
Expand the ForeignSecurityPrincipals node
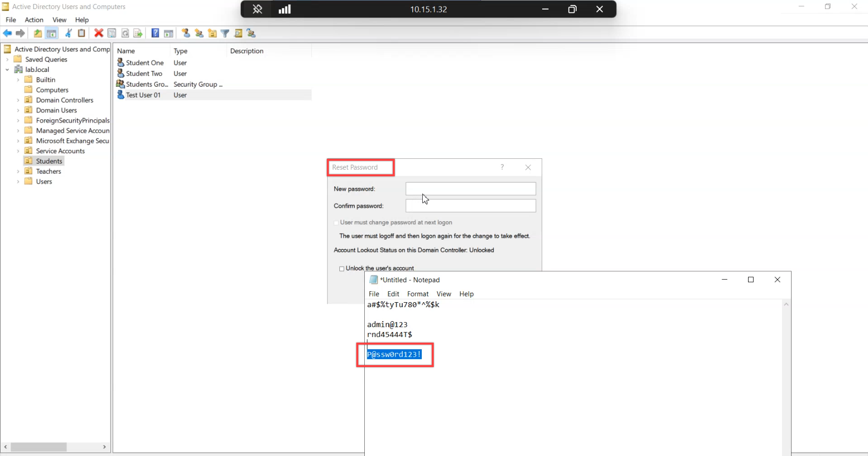(x=18, y=120)
